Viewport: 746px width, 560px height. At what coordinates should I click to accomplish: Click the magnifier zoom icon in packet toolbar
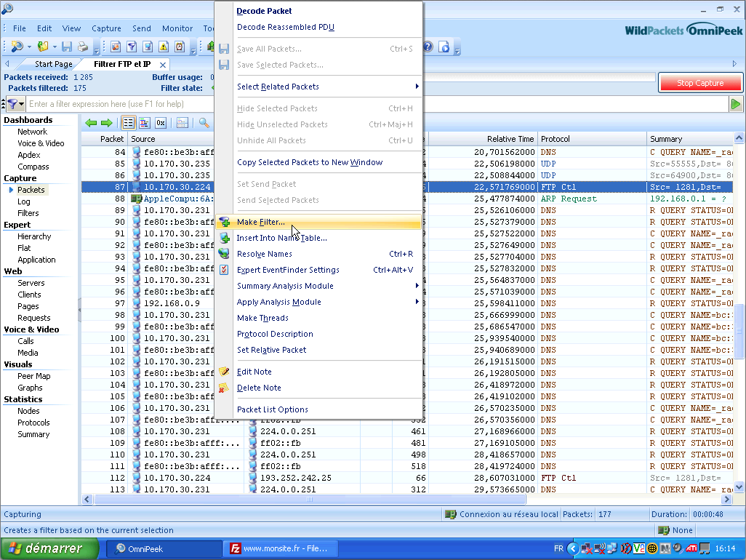pyautogui.click(x=204, y=123)
